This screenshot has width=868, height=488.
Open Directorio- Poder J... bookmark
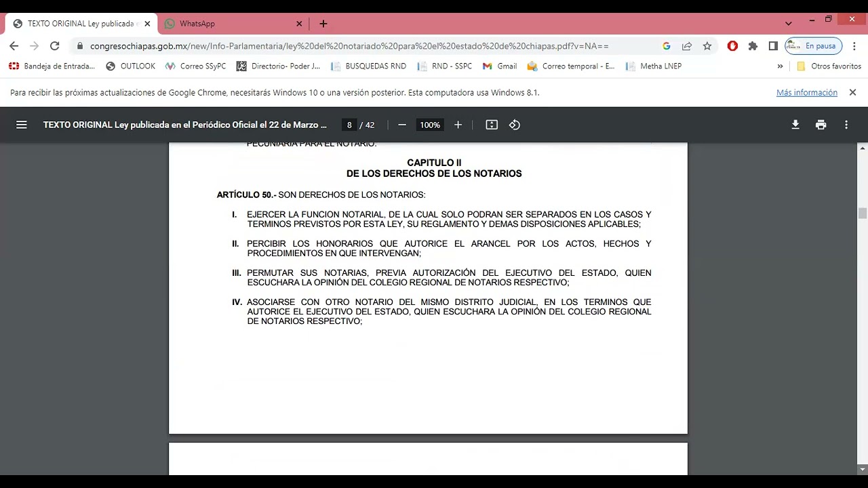coord(278,66)
